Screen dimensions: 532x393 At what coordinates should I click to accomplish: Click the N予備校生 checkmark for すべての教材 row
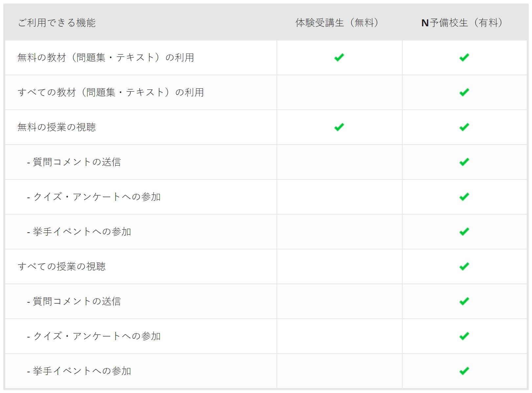pyautogui.click(x=464, y=92)
